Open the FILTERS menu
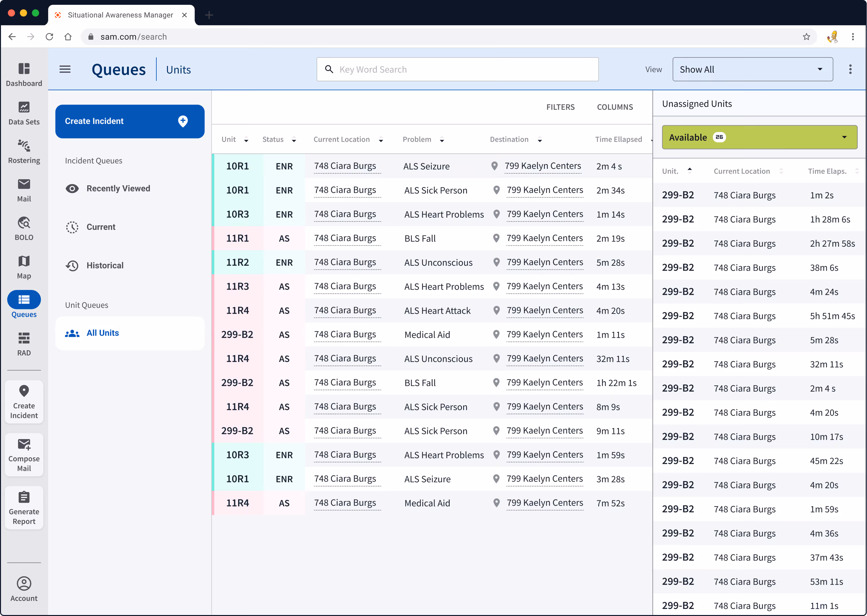The image size is (867, 616). pos(560,107)
